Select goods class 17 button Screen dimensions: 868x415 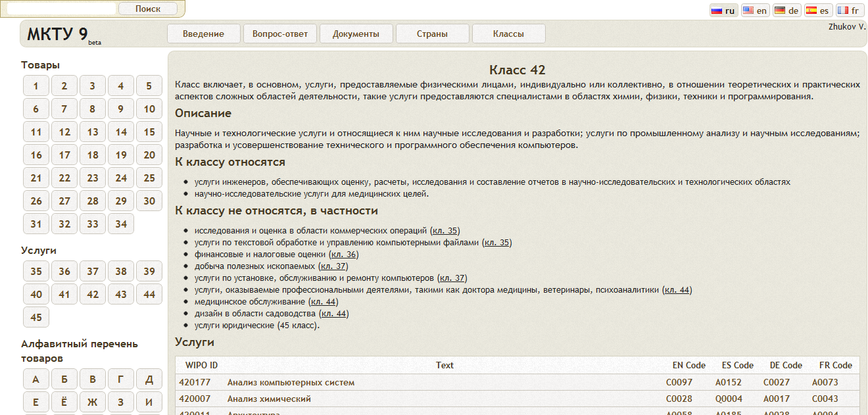(x=64, y=155)
